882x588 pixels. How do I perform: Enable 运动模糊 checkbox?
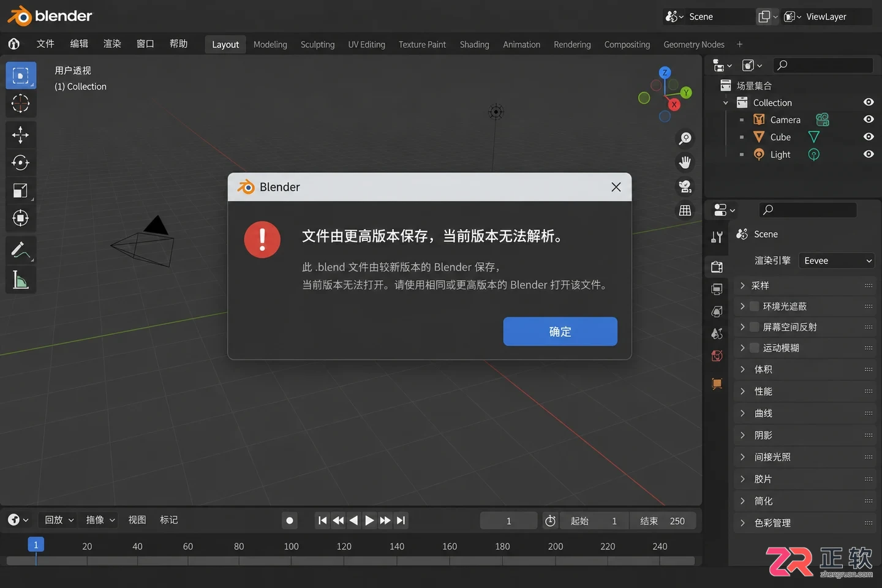click(x=755, y=348)
